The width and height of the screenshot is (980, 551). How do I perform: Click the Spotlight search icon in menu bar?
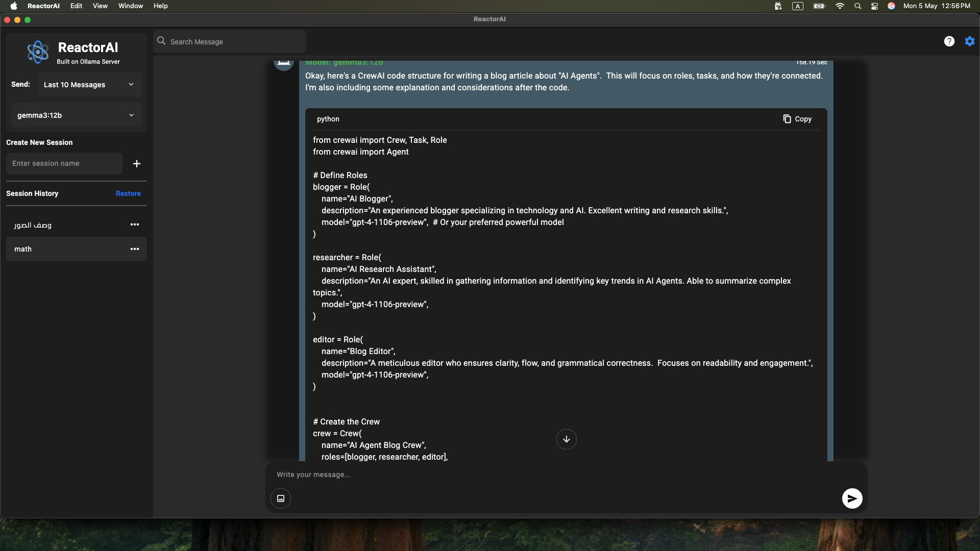(x=857, y=6)
